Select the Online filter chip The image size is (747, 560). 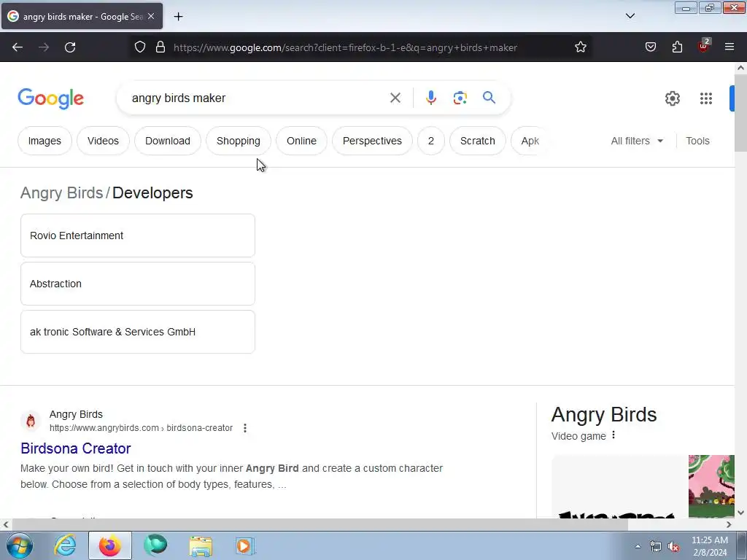tap(301, 141)
